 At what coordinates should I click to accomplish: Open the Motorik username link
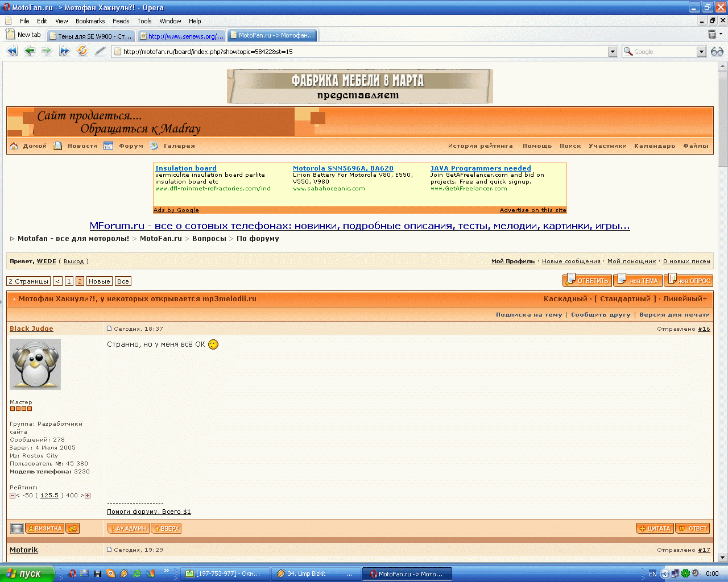tap(24, 550)
